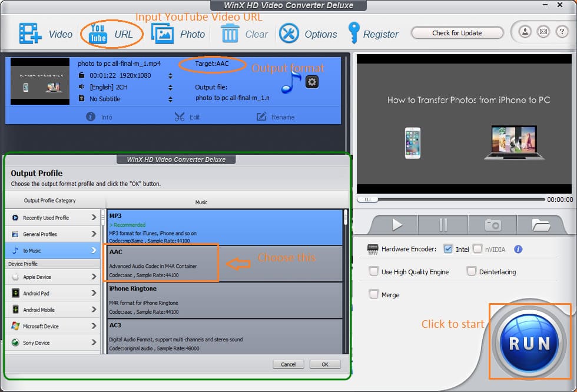Open hardware encoder info icon
Image resolution: width=577 pixels, height=392 pixels.
(518, 250)
